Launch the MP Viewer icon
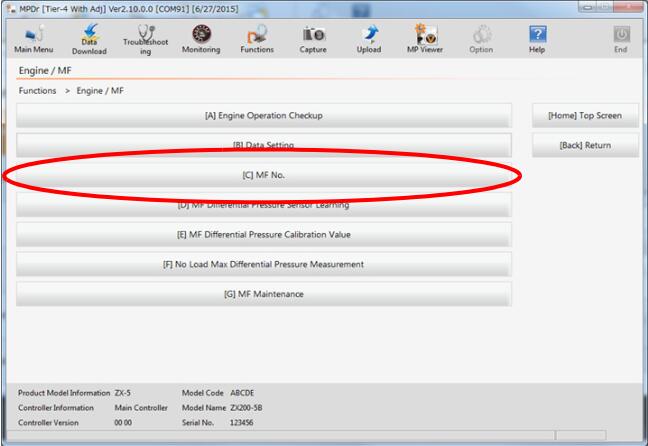This screenshot has width=648, height=446. tap(425, 39)
